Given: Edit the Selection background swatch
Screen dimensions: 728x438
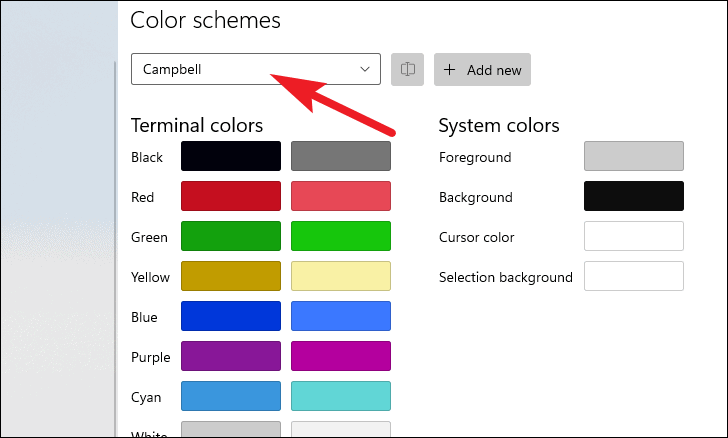Looking at the screenshot, I should click(x=634, y=276).
